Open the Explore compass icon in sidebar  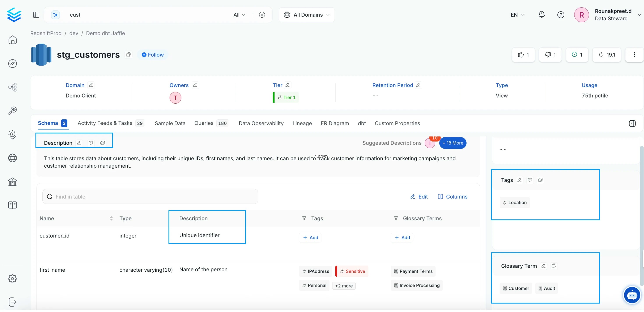tap(12, 64)
